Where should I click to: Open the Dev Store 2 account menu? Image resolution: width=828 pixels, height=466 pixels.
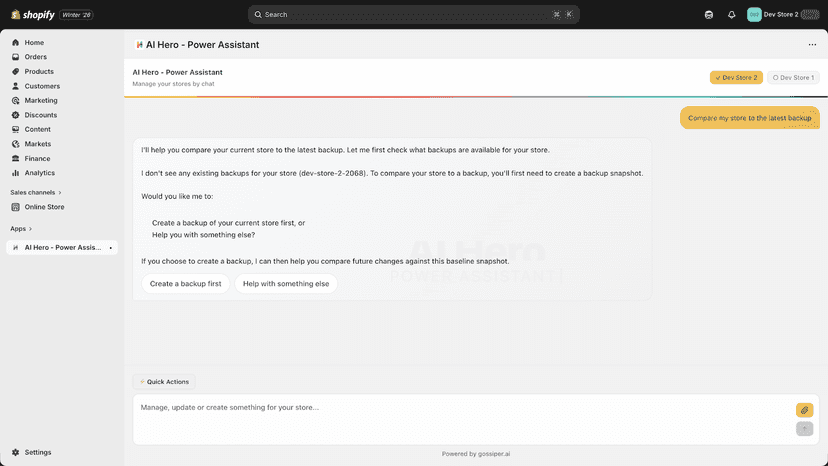pos(783,15)
